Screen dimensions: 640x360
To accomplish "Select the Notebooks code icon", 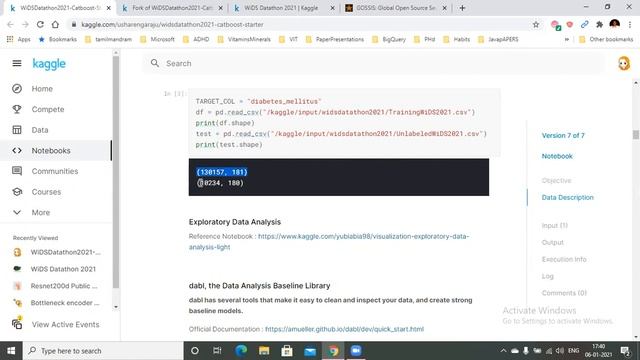I will tap(17, 151).
